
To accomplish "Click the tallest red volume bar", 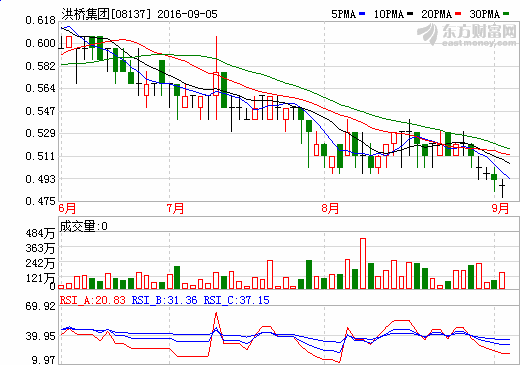I will (363, 263).
